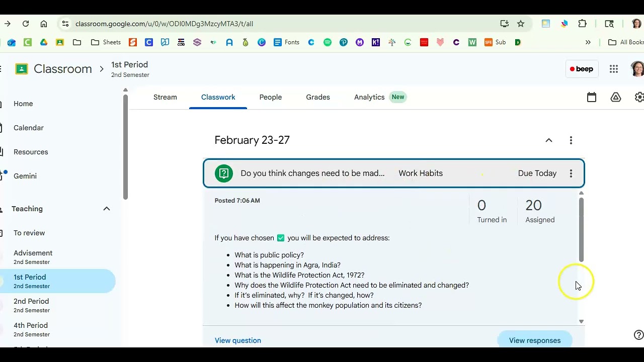Click the beep extension button
644x362 pixels.
click(582, 69)
